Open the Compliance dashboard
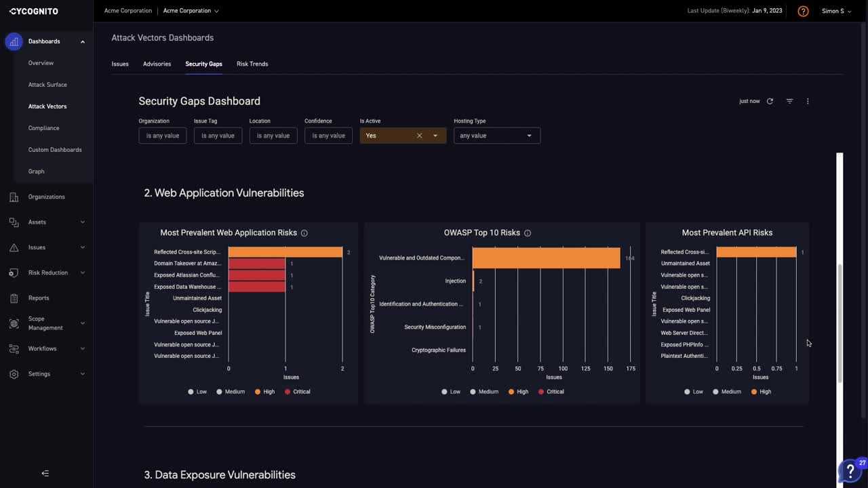868x488 pixels. pyautogui.click(x=43, y=127)
